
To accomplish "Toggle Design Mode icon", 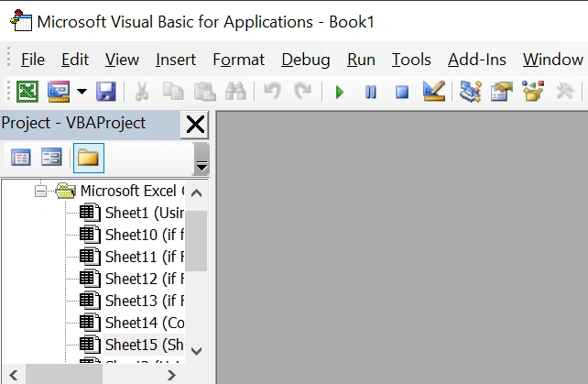I will [433, 92].
